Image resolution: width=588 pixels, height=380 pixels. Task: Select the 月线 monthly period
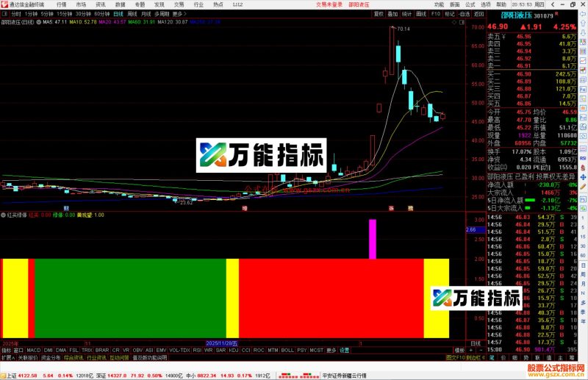point(146,14)
